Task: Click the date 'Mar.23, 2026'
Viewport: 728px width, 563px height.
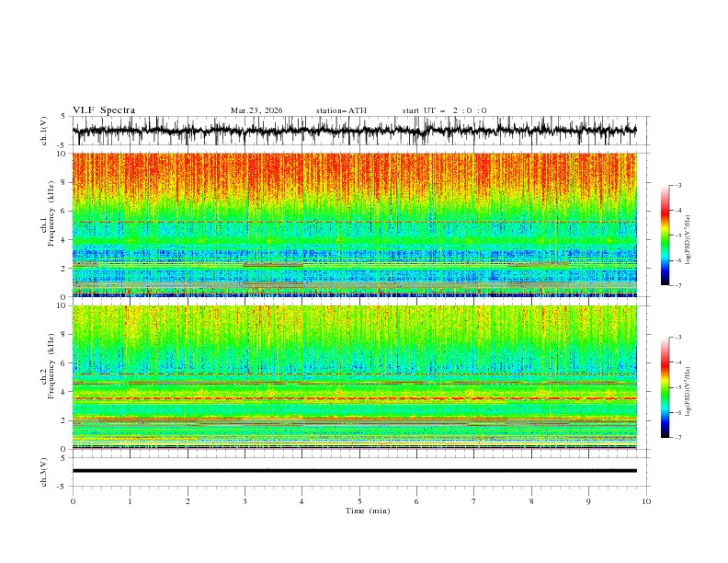Action: 256,110
